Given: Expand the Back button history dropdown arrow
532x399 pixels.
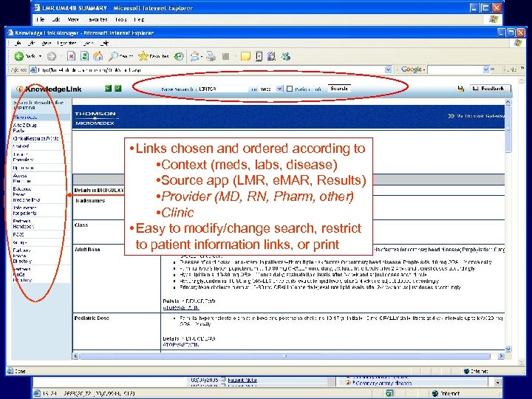Looking at the screenshot, I should click(x=40, y=56).
